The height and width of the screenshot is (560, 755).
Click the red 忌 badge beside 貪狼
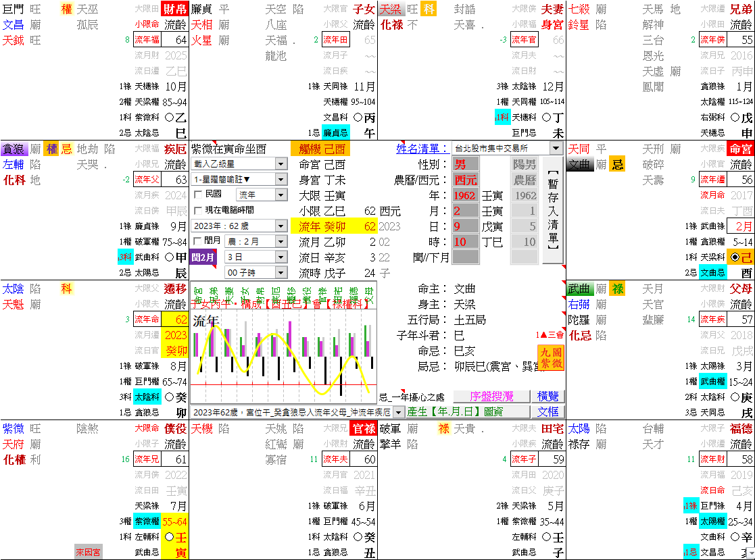pos(68,147)
